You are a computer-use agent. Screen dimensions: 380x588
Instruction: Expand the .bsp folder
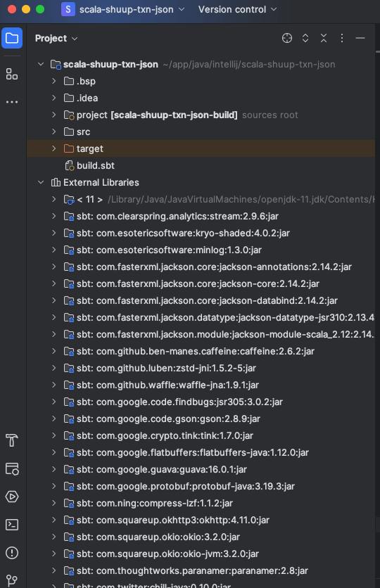54,81
